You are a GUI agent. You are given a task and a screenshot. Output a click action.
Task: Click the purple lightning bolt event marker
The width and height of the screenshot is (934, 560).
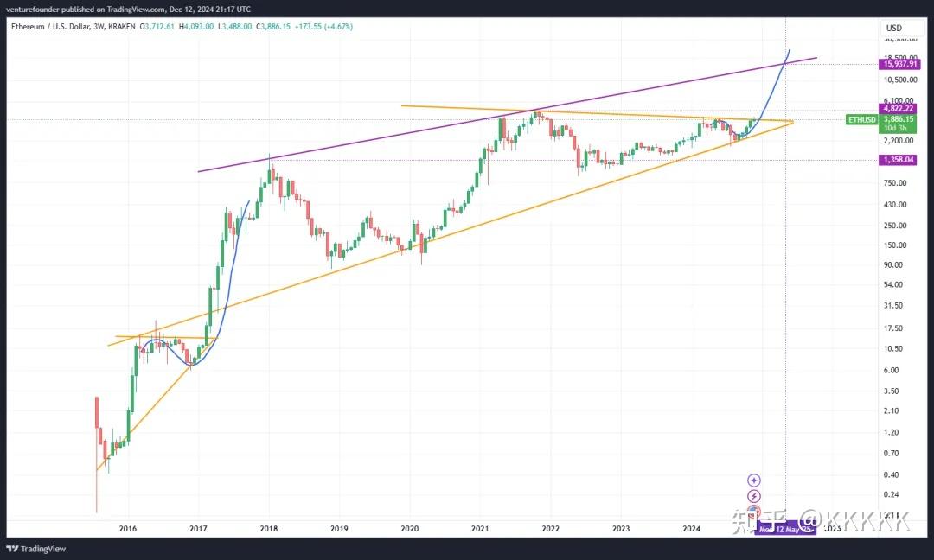(x=754, y=495)
